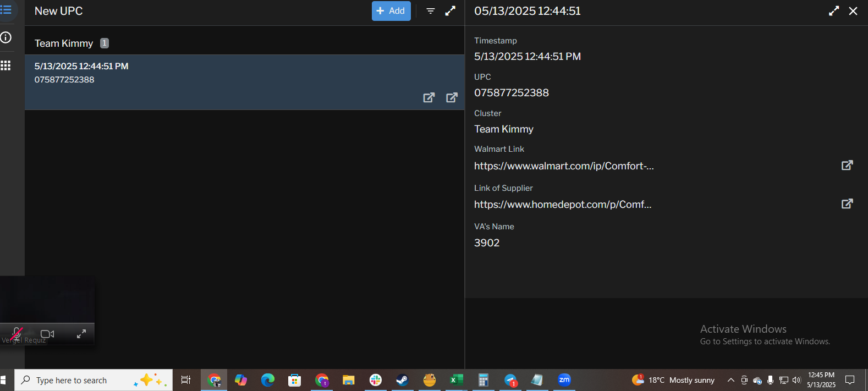Open the filter options in the list header
The height and width of the screenshot is (391, 868).
pyautogui.click(x=431, y=11)
